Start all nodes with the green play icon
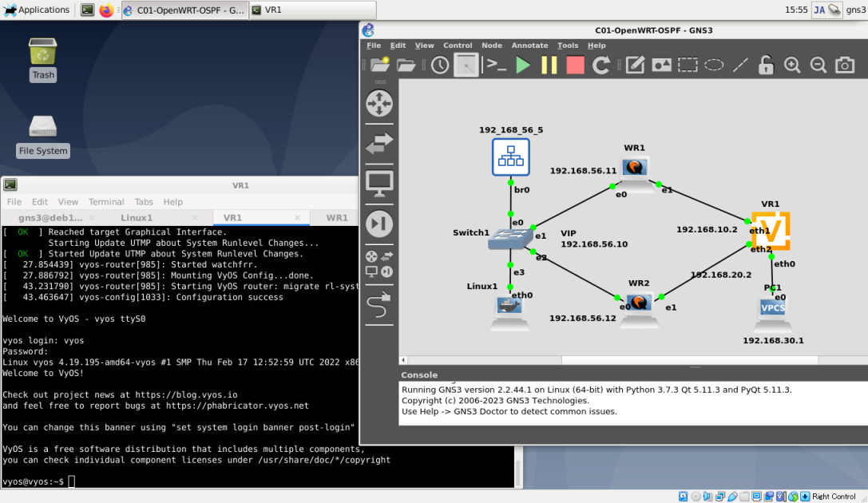 pos(521,65)
